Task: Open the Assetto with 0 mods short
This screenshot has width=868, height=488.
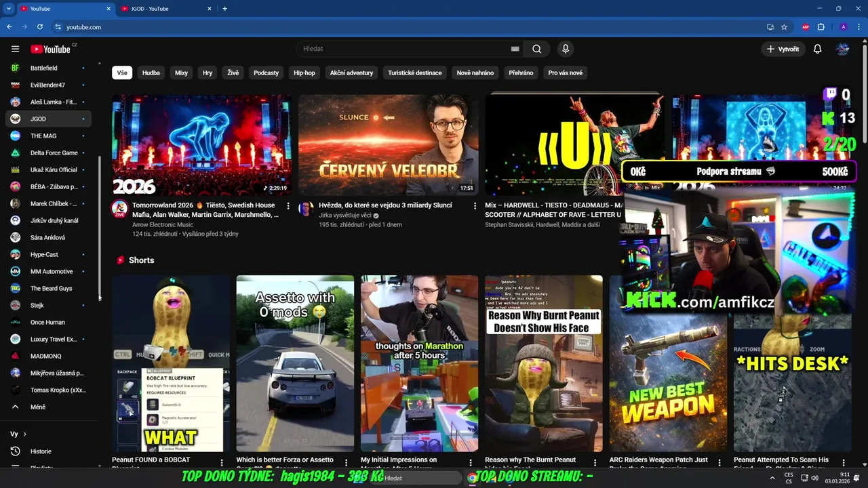Action: click(x=295, y=363)
